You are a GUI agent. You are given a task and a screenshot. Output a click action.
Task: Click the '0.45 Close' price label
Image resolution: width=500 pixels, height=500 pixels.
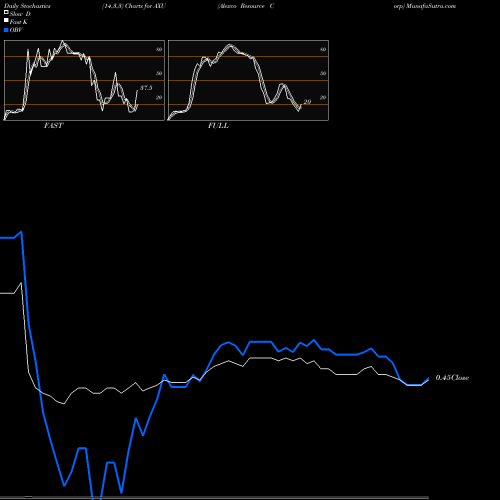tap(452, 378)
